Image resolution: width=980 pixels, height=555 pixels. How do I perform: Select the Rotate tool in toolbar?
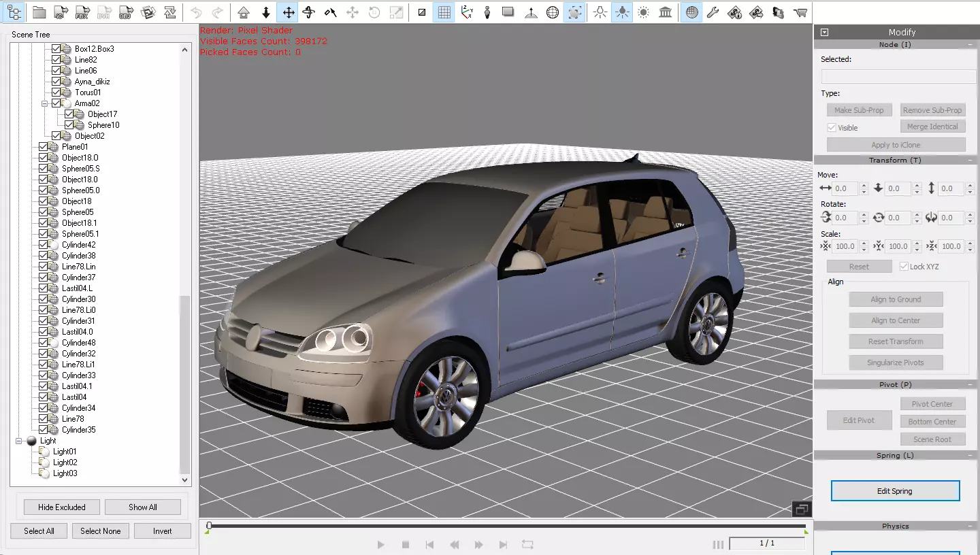[309, 12]
